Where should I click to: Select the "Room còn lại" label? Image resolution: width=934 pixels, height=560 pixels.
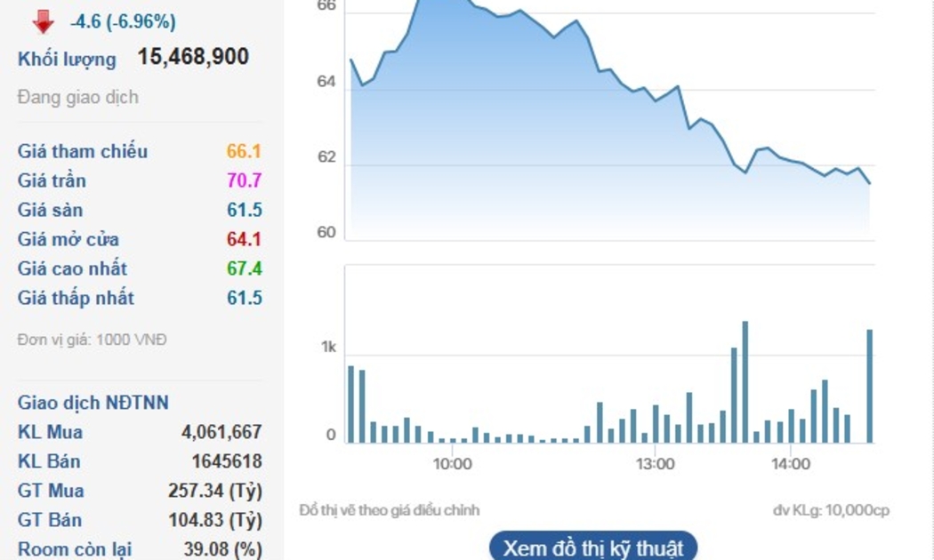click(74, 549)
